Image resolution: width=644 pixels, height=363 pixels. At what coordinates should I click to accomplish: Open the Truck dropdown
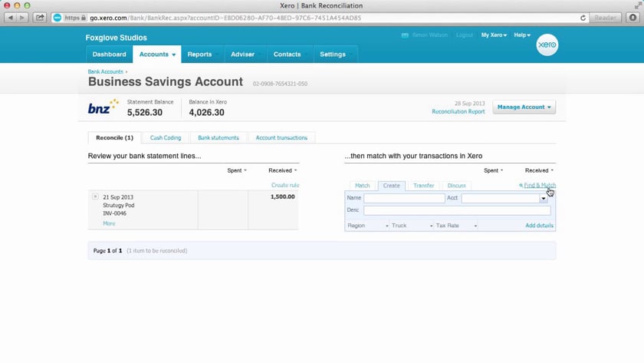coord(412,226)
